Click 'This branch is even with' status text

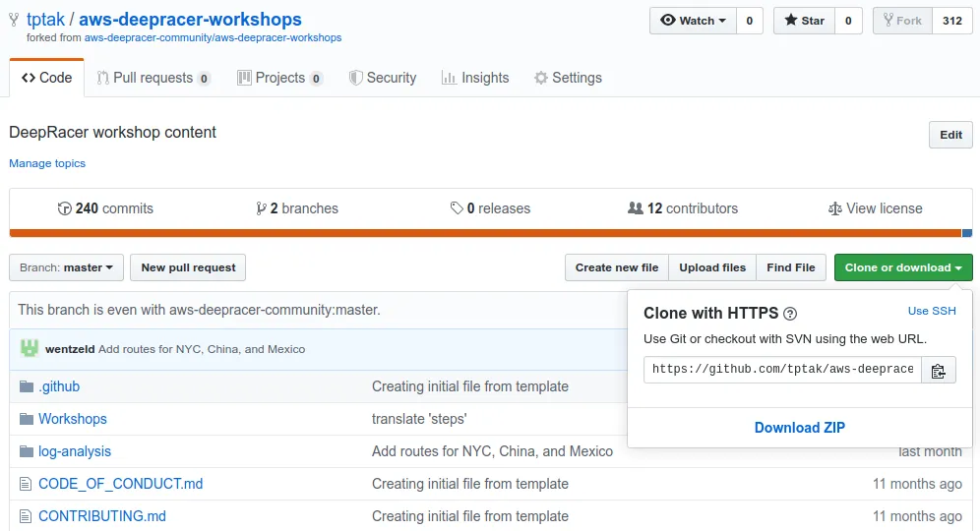tap(199, 310)
